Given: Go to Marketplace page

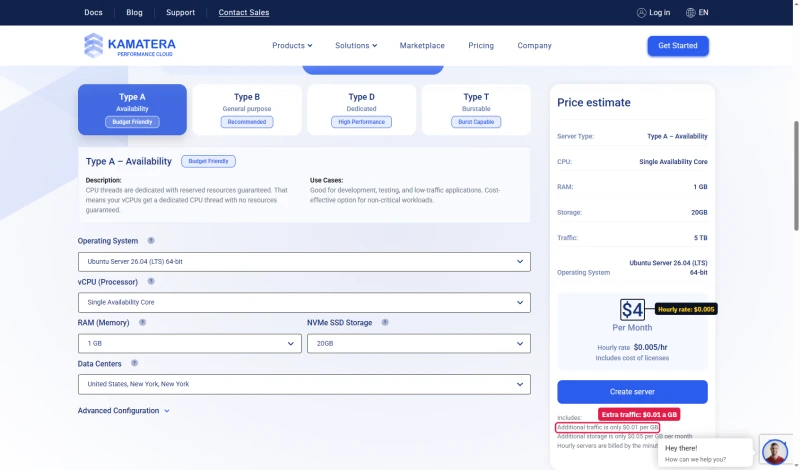Looking at the screenshot, I should [422, 45].
